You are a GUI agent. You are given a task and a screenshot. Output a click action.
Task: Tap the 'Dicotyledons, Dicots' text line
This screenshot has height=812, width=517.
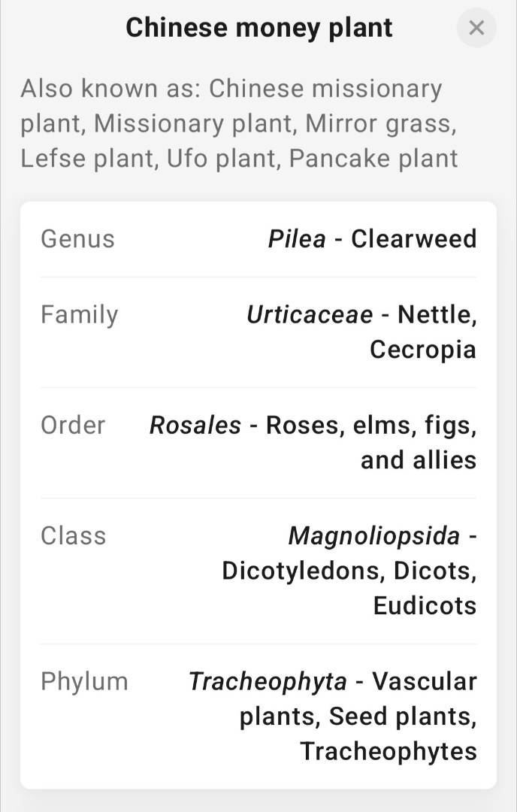(x=349, y=571)
